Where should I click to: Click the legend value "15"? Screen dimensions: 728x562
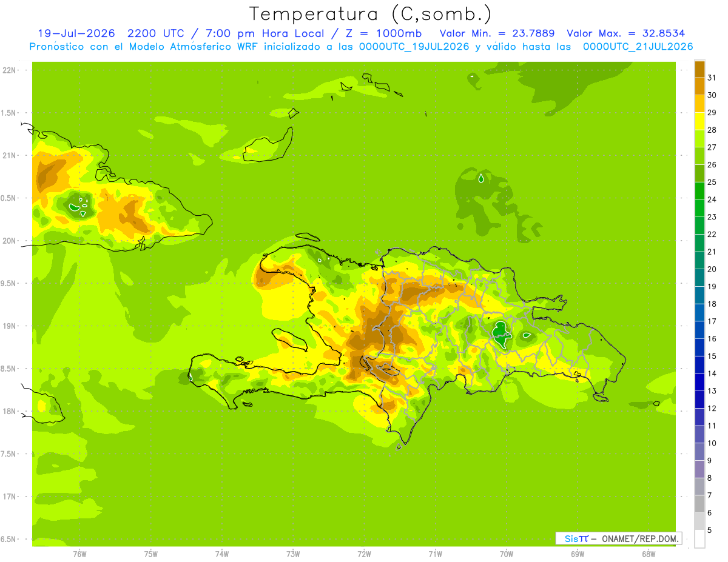[712, 356]
